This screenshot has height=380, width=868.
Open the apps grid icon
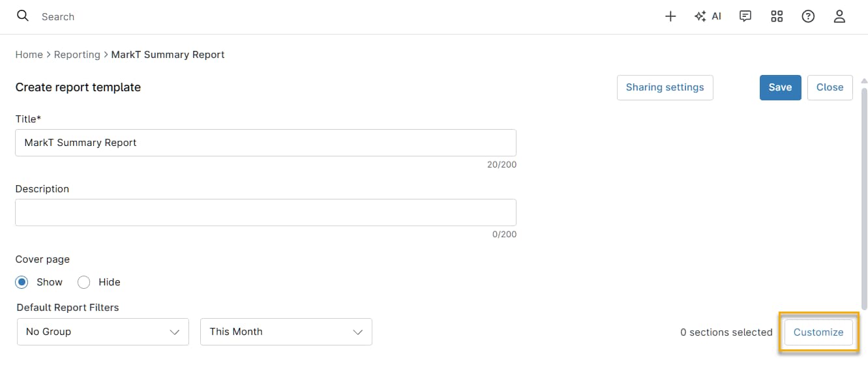coord(777,16)
